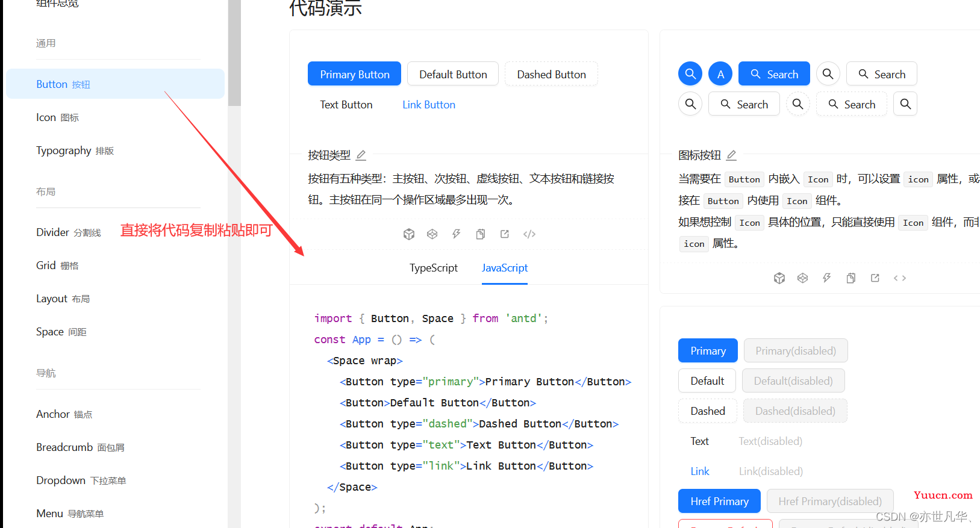Open Menu 导航菜单 in sidebar
Screen dimensions: 980x528
click(x=115, y=513)
